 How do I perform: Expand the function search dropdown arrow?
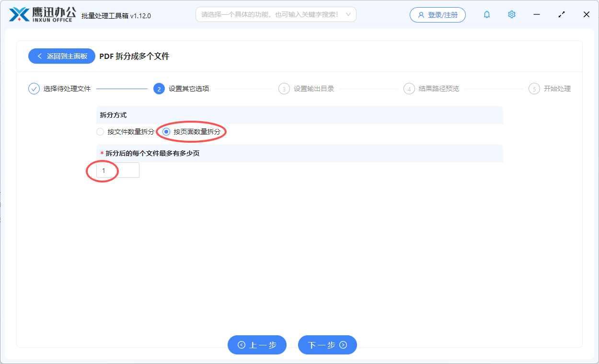coord(348,15)
